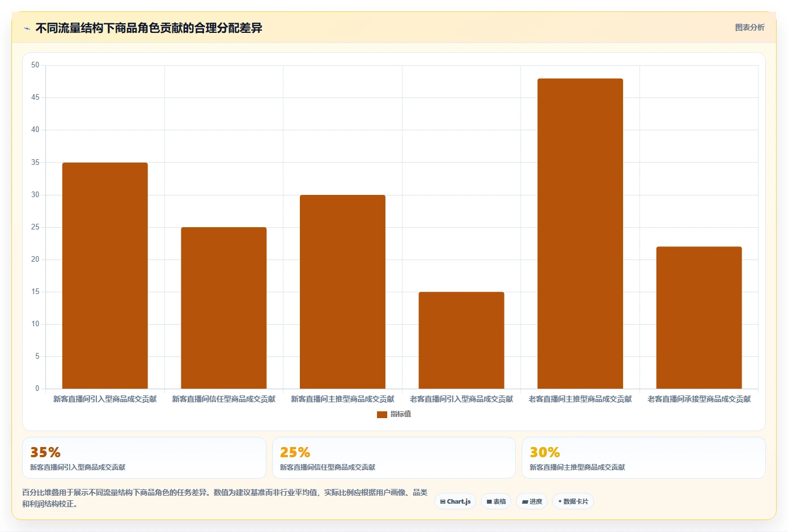
Task: Click the footnote starting 百分比堆叠用于展示
Action: (x=224, y=498)
